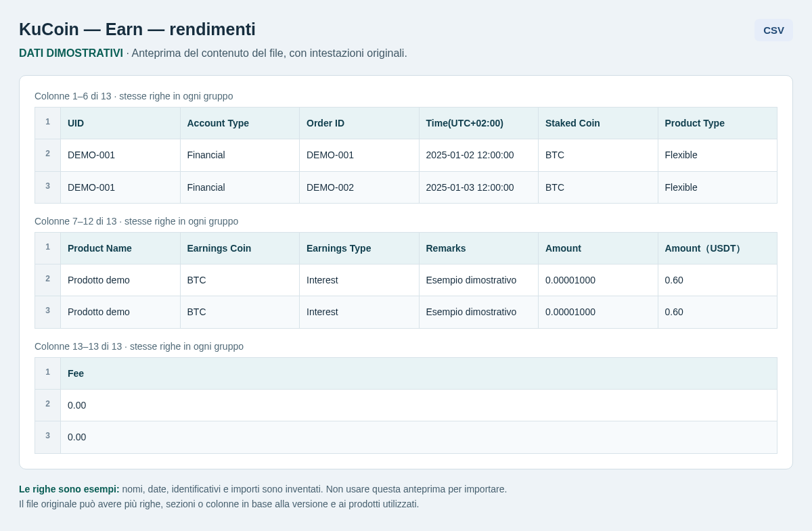Screen dimensions: 812x531
Task: Select the 'Remarks' column header
Action: [479, 248]
